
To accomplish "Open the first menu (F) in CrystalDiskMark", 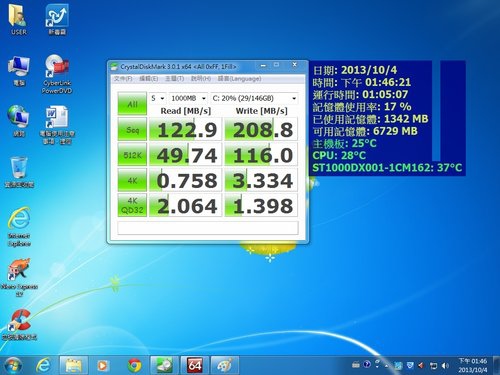I will 123,79.
